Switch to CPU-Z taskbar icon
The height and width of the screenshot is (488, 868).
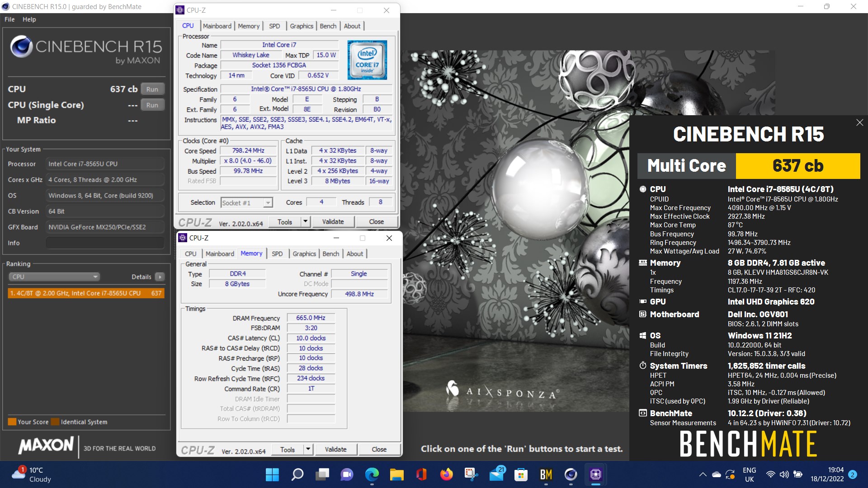(595, 474)
